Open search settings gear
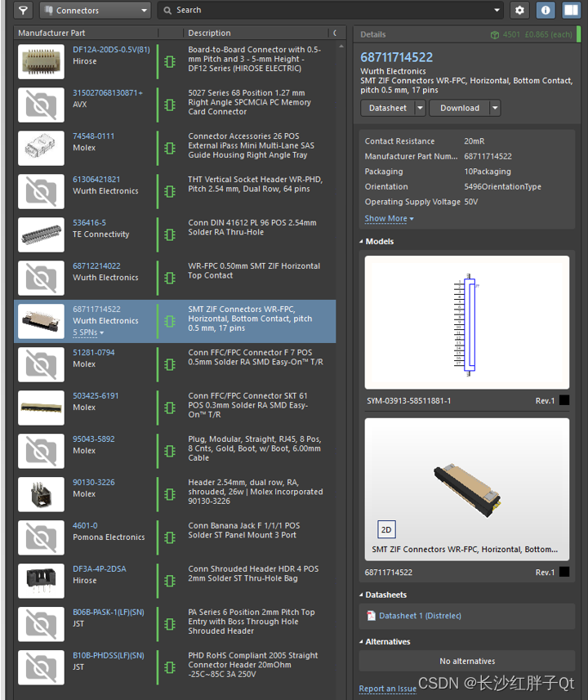This screenshot has width=588, height=700. point(519,11)
